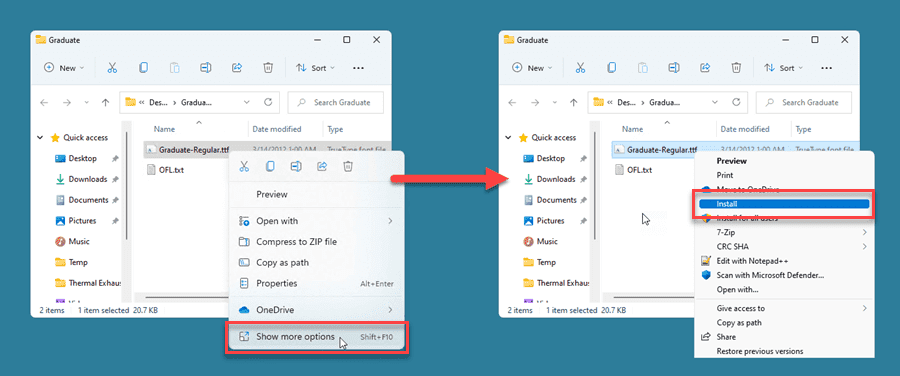Viewport: 900px width, 376px height.
Task: Expand address bar history chevron, left window
Action: [x=247, y=103]
